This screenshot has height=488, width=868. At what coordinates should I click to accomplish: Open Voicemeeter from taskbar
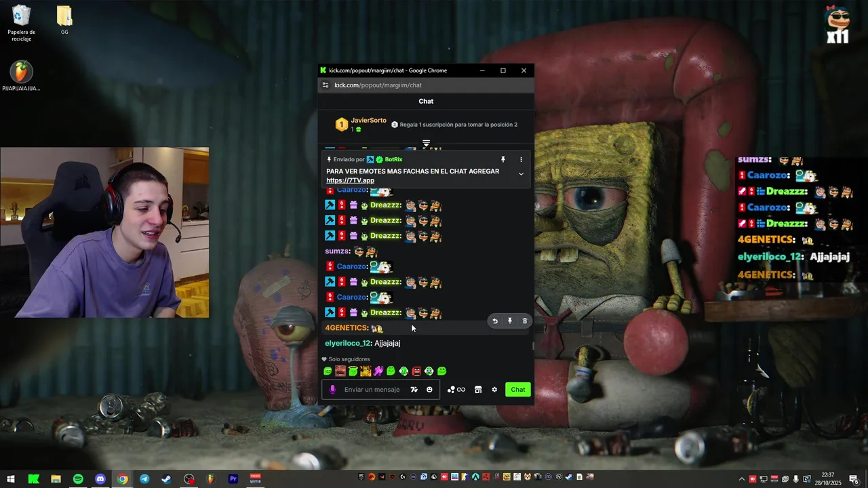(x=256, y=479)
